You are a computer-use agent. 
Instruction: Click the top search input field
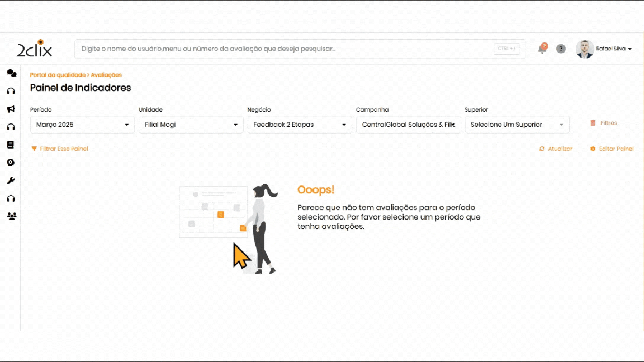pyautogui.click(x=285, y=49)
